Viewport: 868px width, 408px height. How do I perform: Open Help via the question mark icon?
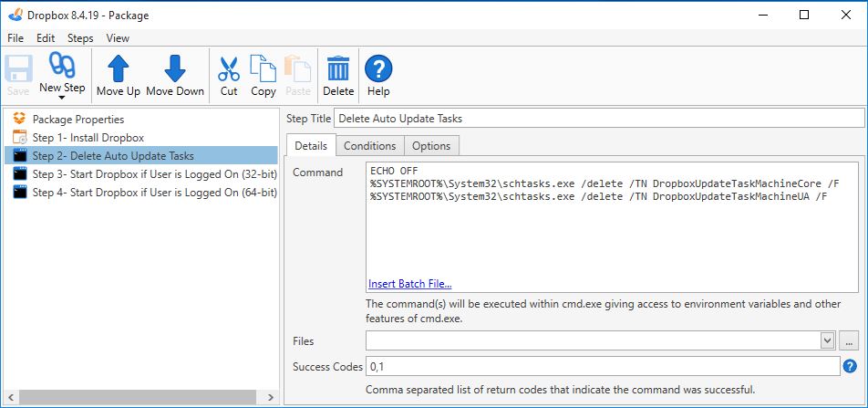coord(378,68)
